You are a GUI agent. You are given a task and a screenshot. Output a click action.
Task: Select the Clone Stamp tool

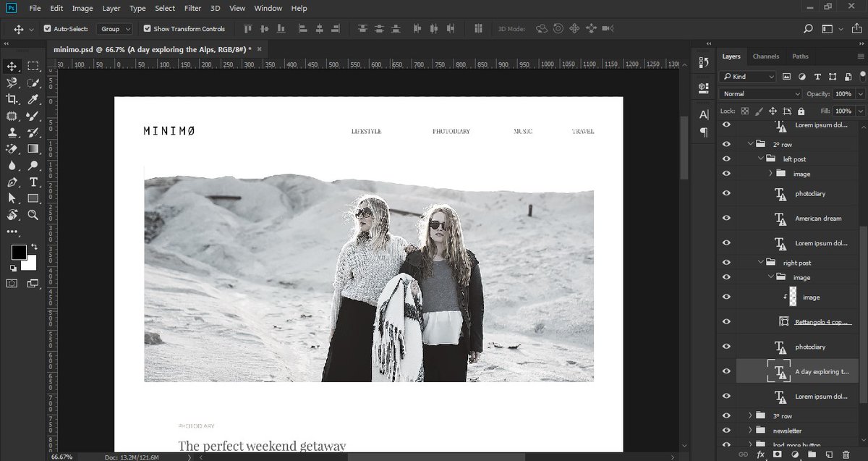pyautogui.click(x=12, y=132)
